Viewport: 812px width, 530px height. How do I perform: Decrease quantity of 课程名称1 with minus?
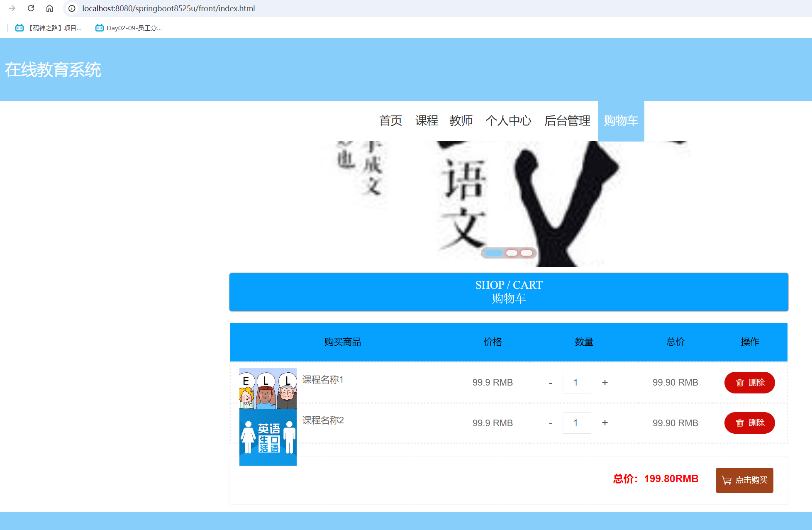pyautogui.click(x=551, y=383)
